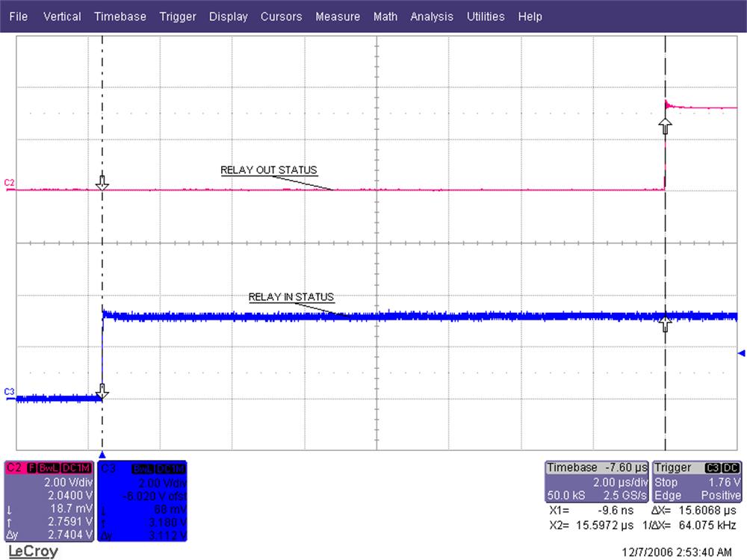Select the blue trigger position marker below grid
The height and width of the screenshot is (560, 747).
tap(103, 454)
